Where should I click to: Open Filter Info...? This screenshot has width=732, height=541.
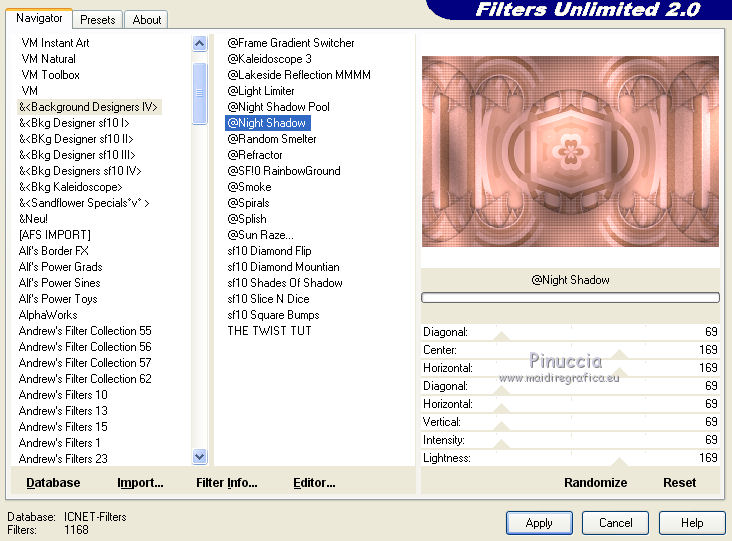(226, 483)
